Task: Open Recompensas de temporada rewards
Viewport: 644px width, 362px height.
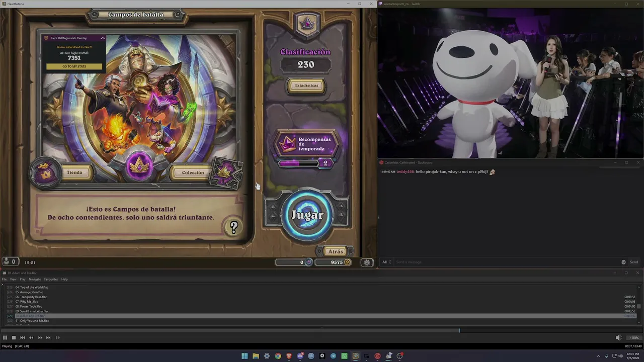Action: pos(307,144)
